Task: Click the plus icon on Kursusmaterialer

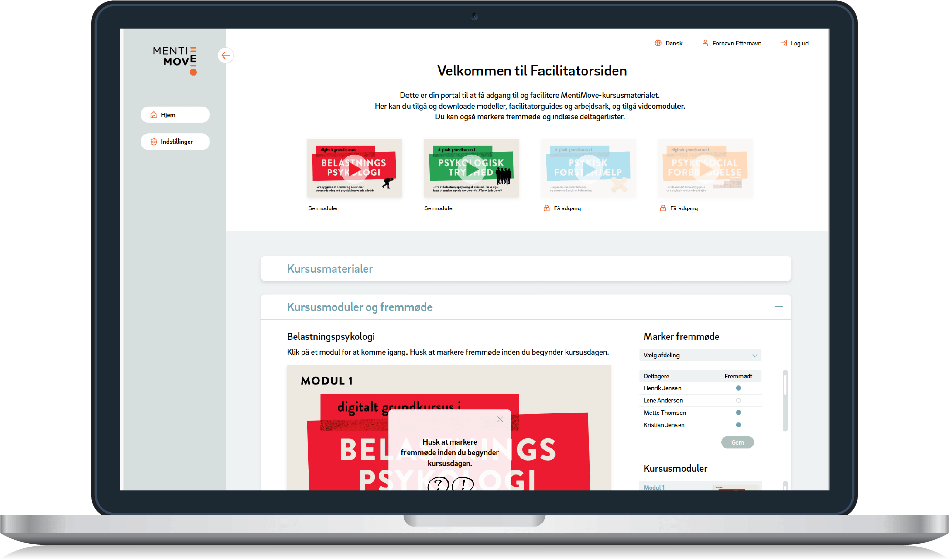Action: [779, 268]
